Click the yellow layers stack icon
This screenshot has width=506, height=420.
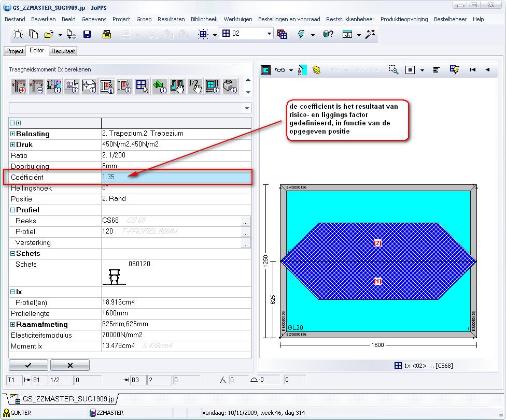[x=316, y=69]
